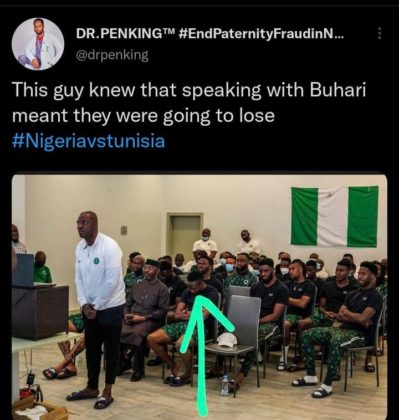Click the 'meant they were going to lose' line
The width and height of the screenshot is (399, 420).
pos(143,117)
